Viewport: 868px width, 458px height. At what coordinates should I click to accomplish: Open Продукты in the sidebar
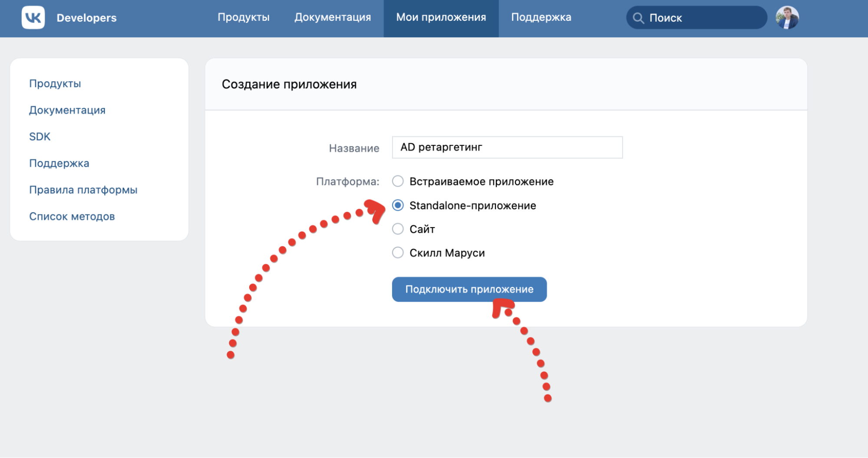55,83
